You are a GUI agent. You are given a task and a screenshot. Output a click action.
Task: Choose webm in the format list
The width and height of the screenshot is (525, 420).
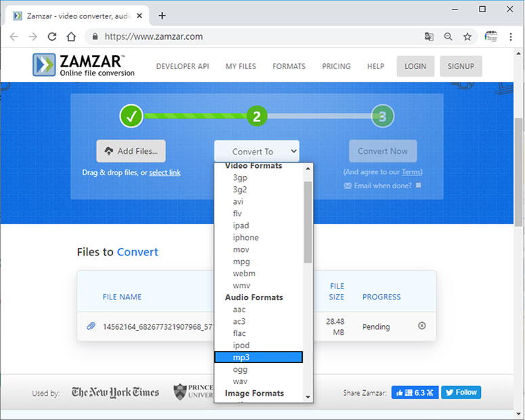pyautogui.click(x=259, y=273)
